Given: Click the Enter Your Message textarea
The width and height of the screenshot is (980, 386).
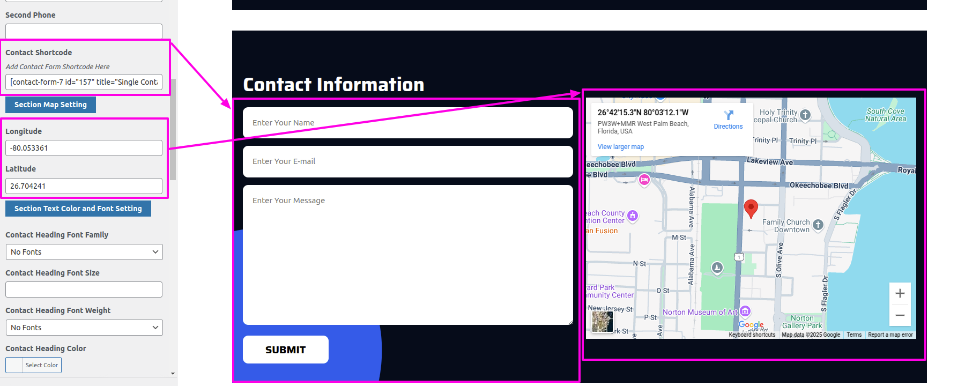Looking at the screenshot, I should [x=408, y=255].
